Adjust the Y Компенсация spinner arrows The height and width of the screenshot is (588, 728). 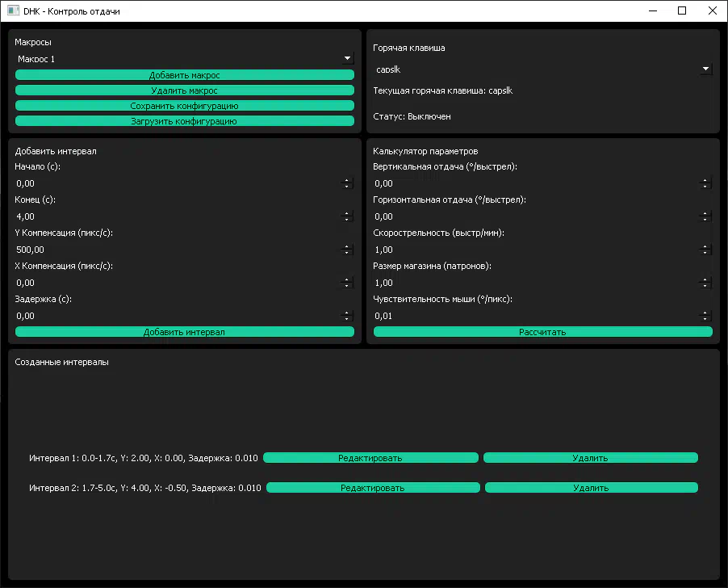point(347,250)
